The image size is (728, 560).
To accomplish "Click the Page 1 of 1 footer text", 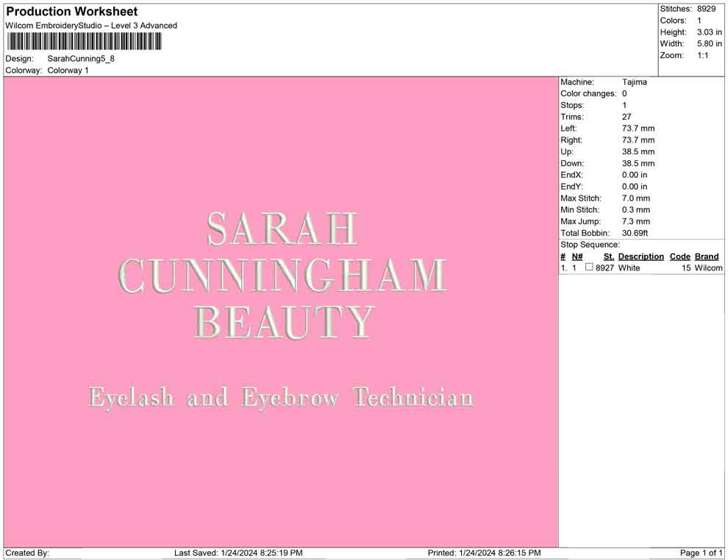I will (701, 553).
